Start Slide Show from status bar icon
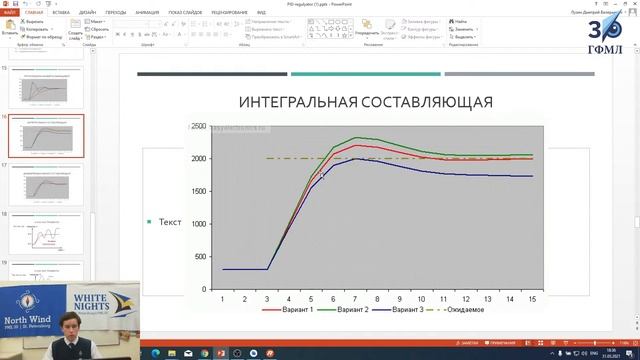The width and height of the screenshot is (640, 360). [566, 343]
